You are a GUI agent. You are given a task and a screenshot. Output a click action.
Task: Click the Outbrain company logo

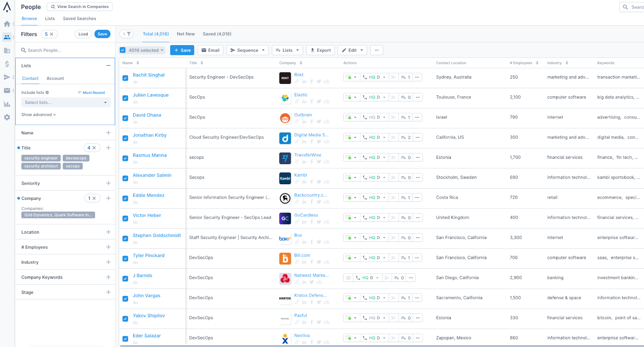[285, 118]
